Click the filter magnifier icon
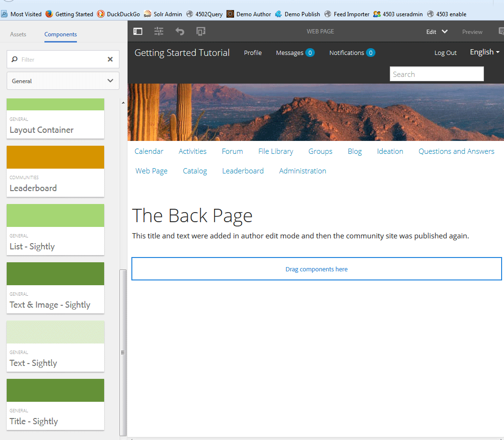504x440 pixels. [x=14, y=59]
